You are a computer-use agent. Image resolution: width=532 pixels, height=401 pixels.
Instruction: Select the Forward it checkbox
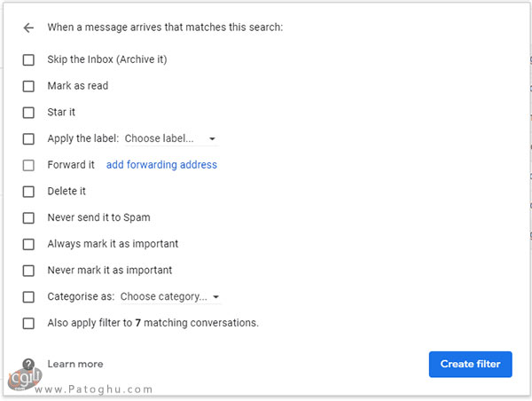[x=28, y=165]
